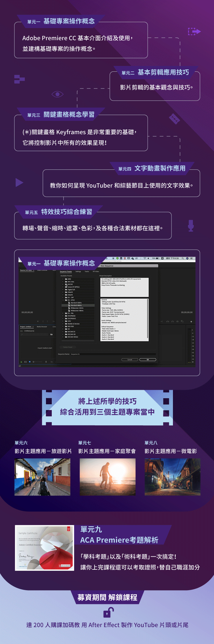Select the HDV folder row
Screen dimensions: 214x644
click(78, 321)
